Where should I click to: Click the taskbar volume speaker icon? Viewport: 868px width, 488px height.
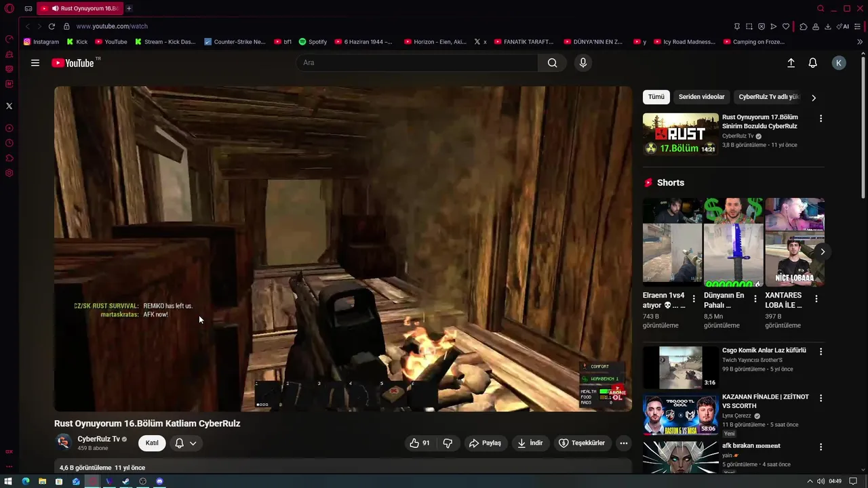pos(822,481)
